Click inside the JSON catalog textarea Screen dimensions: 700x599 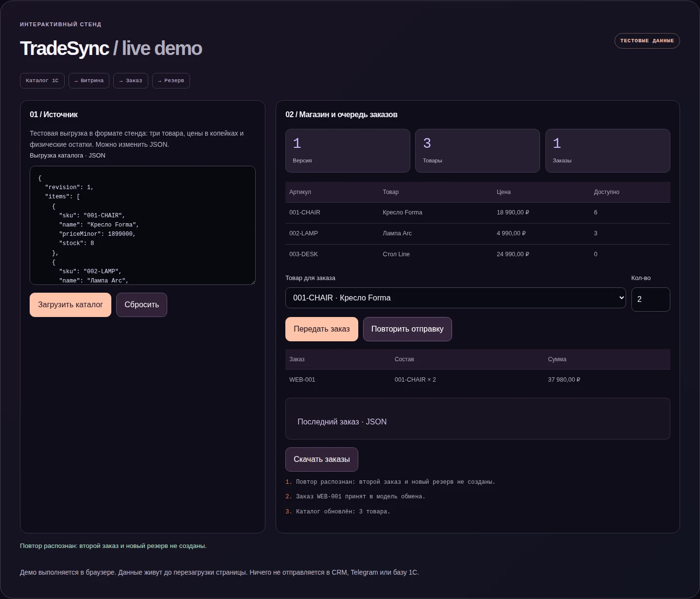point(142,226)
